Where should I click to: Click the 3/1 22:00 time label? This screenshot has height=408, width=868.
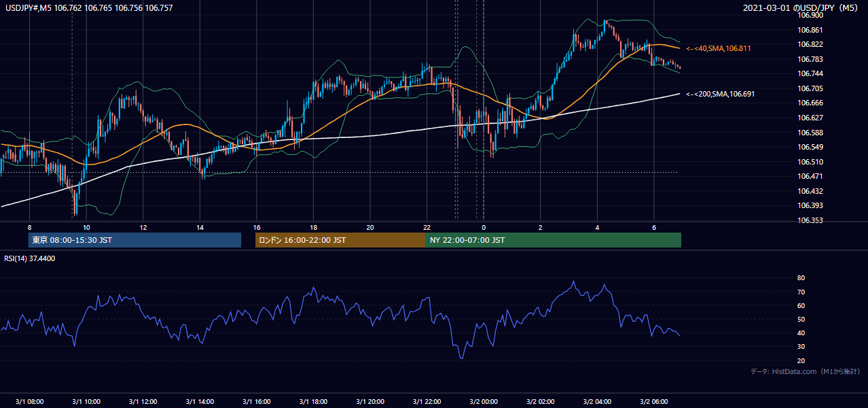(x=427, y=402)
